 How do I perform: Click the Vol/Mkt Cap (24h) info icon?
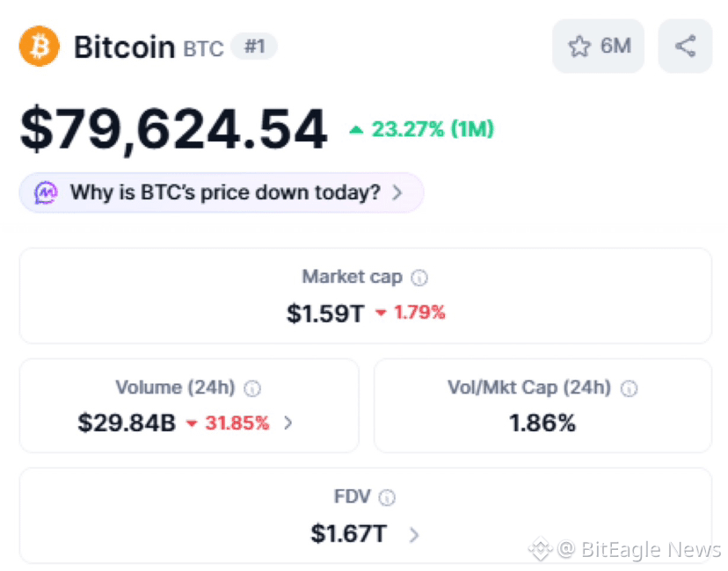point(630,388)
